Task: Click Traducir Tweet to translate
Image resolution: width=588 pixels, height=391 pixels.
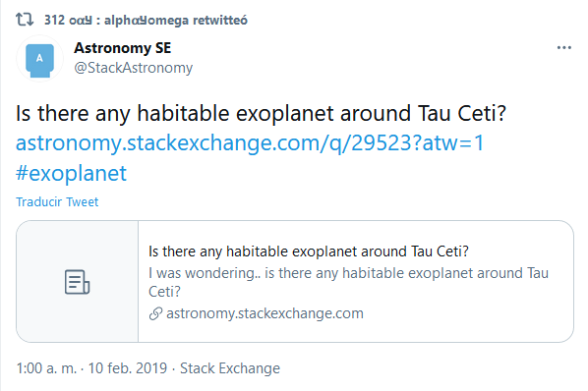Action: (x=57, y=201)
